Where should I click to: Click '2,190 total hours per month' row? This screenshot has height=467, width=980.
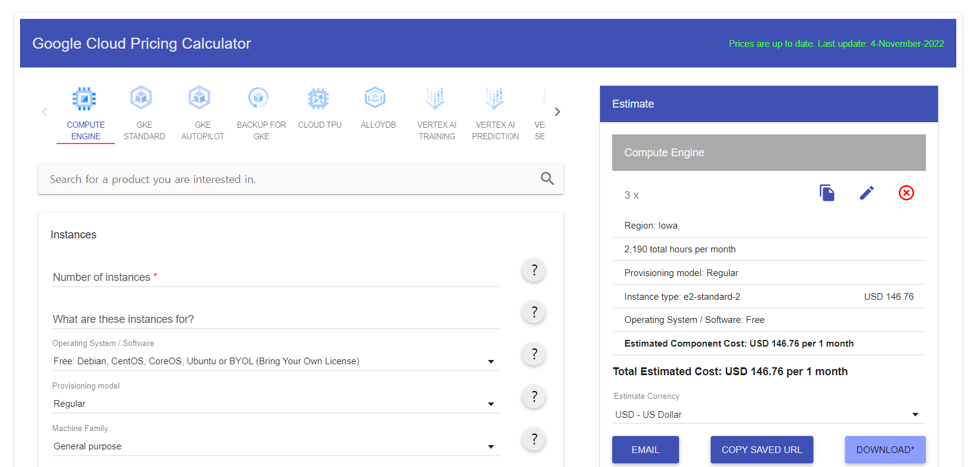pyautogui.click(x=769, y=249)
